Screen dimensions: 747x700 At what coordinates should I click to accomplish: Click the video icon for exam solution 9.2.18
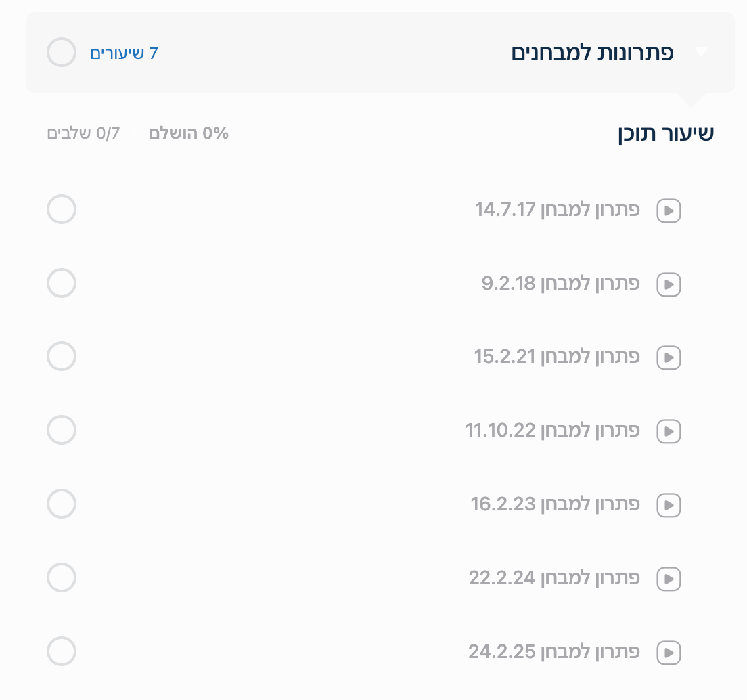[x=669, y=284]
